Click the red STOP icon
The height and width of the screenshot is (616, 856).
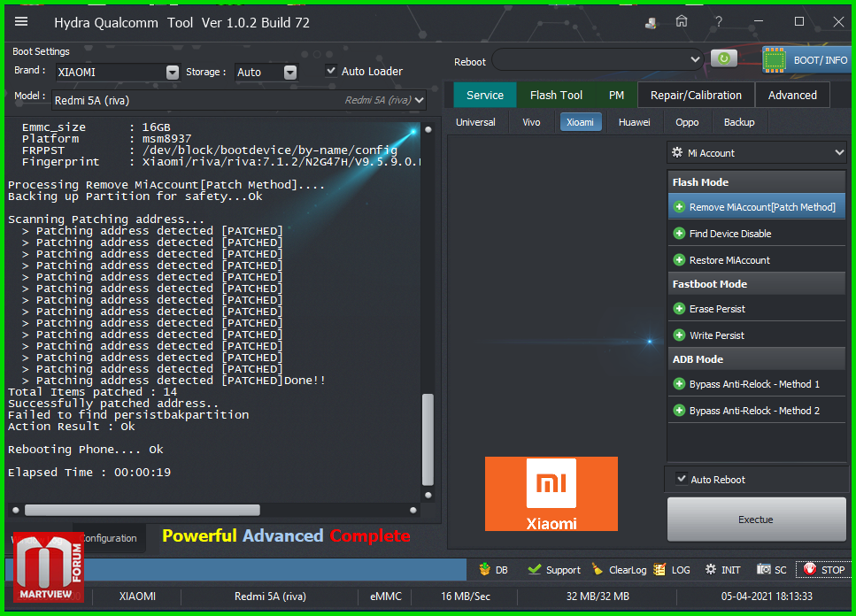click(810, 570)
